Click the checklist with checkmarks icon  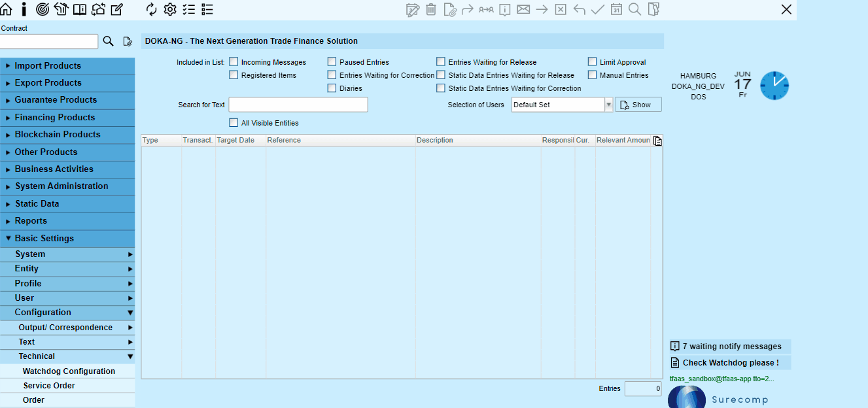(x=189, y=9)
